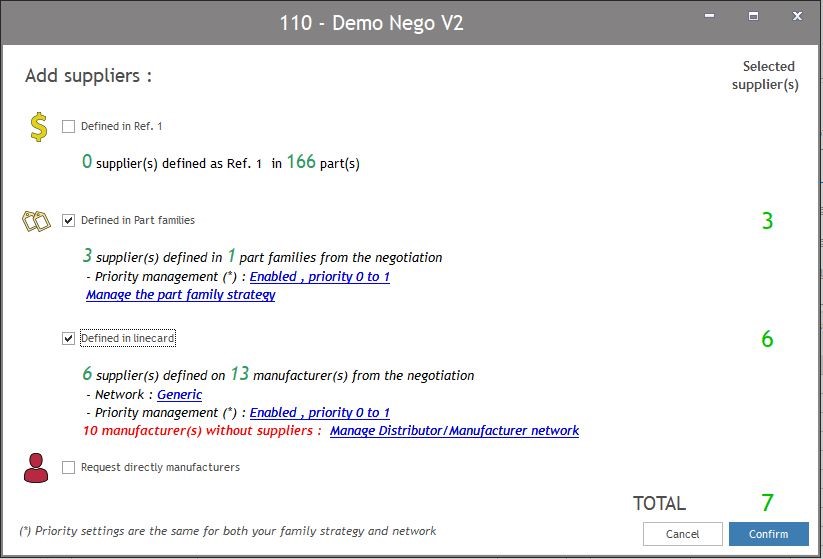This screenshot has height=559, width=823.
Task: Click the part families selected count 3
Action: (767, 221)
